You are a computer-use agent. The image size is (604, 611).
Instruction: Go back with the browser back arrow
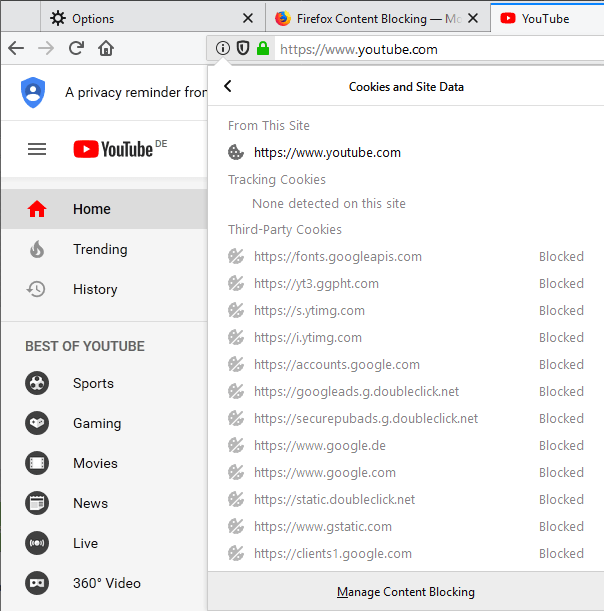(16, 48)
